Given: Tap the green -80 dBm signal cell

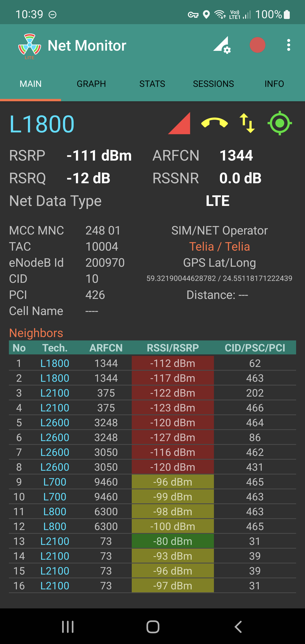Looking at the screenshot, I should (172, 541).
